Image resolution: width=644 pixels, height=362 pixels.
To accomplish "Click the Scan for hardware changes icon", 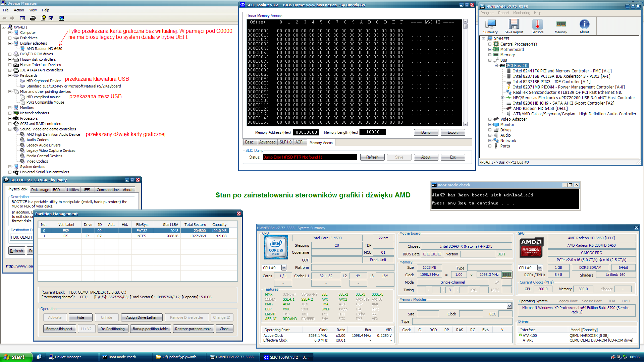I will (x=61, y=18).
